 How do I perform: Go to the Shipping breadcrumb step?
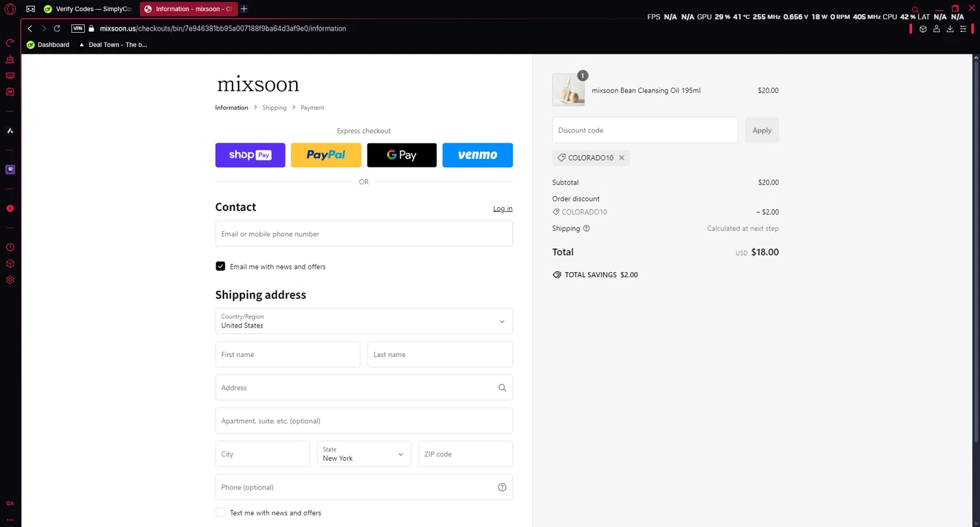(274, 108)
